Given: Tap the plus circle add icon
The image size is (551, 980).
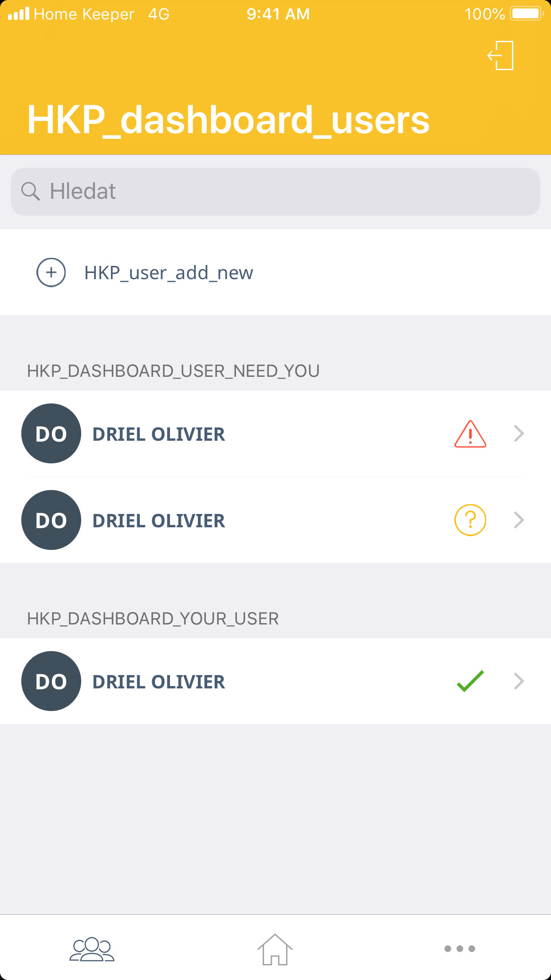Looking at the screenshot, I should [x=51, y=273].
